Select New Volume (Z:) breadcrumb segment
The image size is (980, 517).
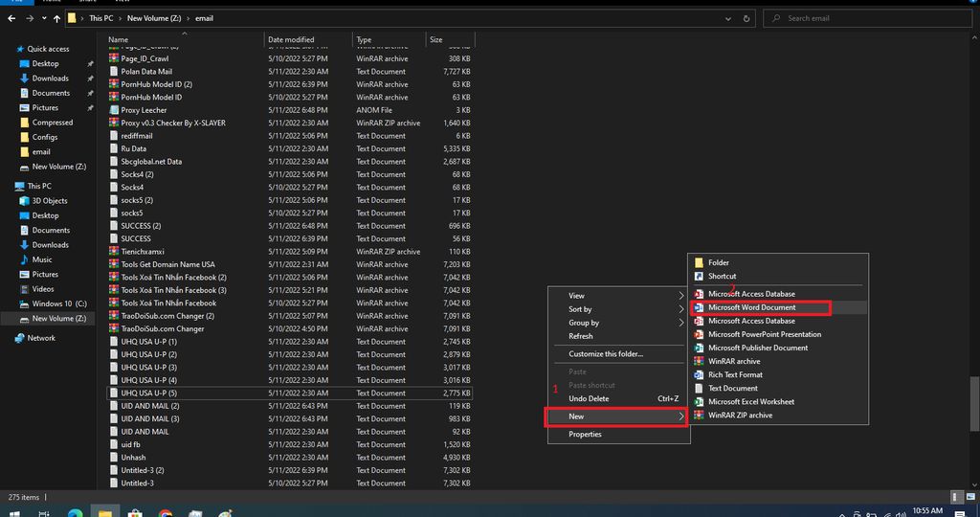click(154, 19)
